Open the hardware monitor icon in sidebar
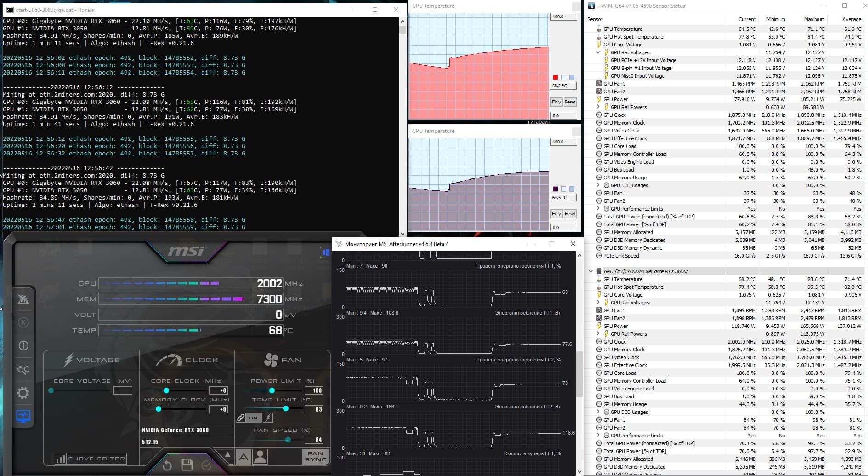This screenshot has height=476, width=868. pos(23,416)
